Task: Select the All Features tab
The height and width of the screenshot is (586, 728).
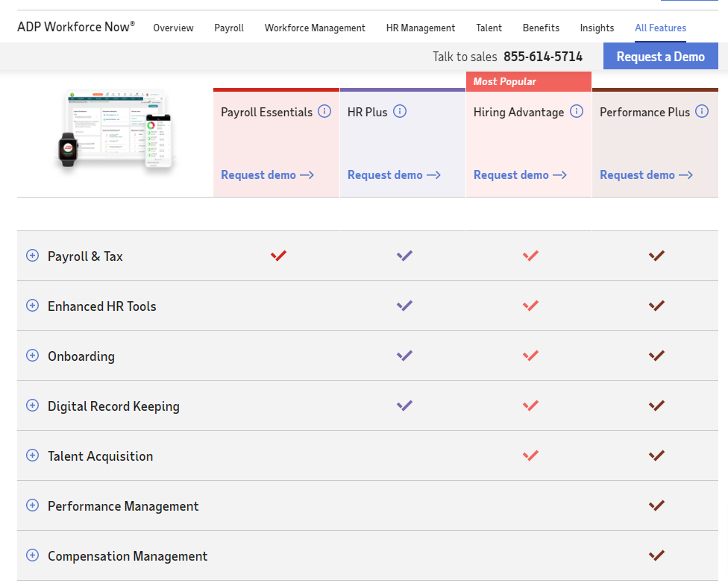Action: (660, 28)
